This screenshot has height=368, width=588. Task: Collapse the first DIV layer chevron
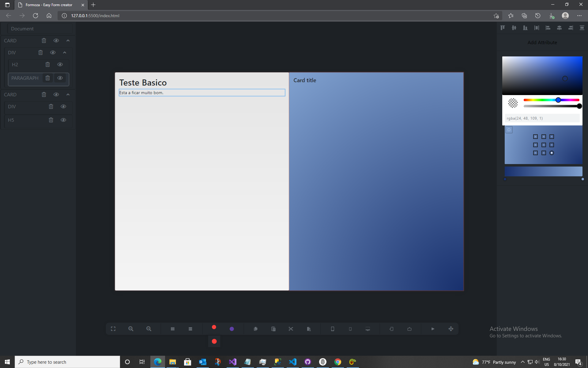pos(65,52)
